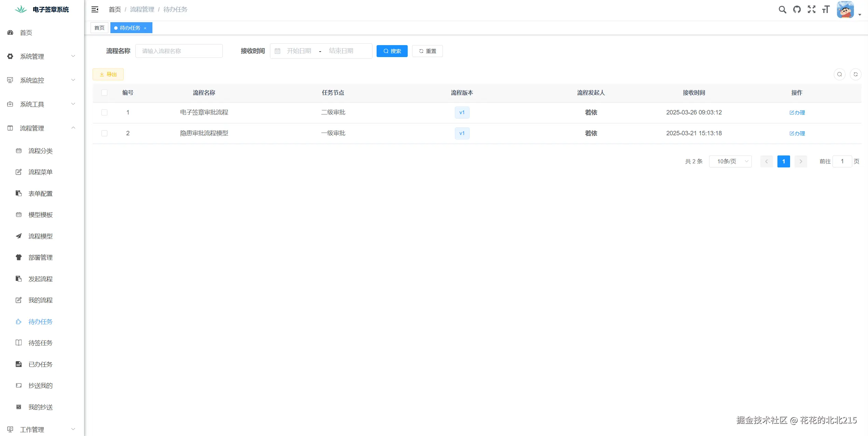Image resolution: width=868 pixels, height=436 pixels.
Task: Open 已办任务 in the sidebar
Action: 40,364
